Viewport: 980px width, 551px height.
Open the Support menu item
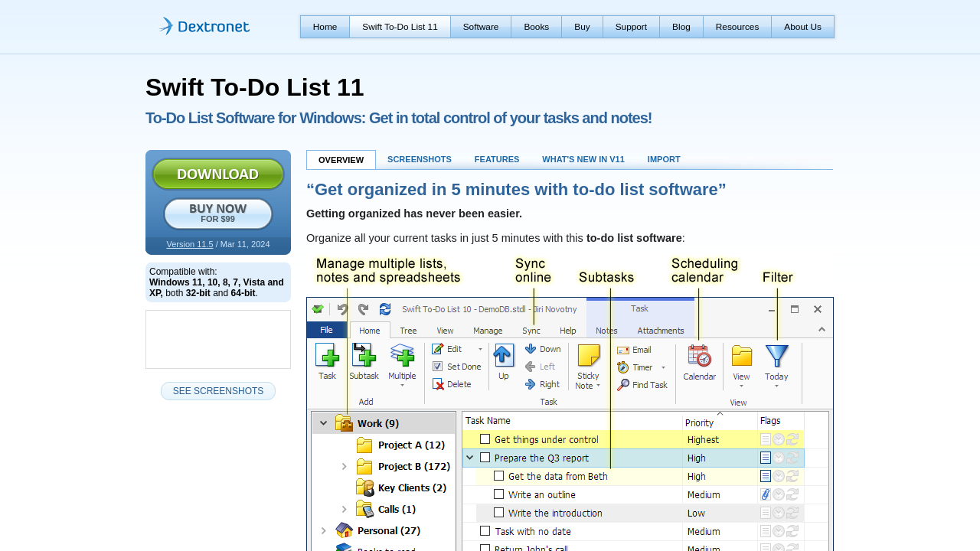point(631,27)
